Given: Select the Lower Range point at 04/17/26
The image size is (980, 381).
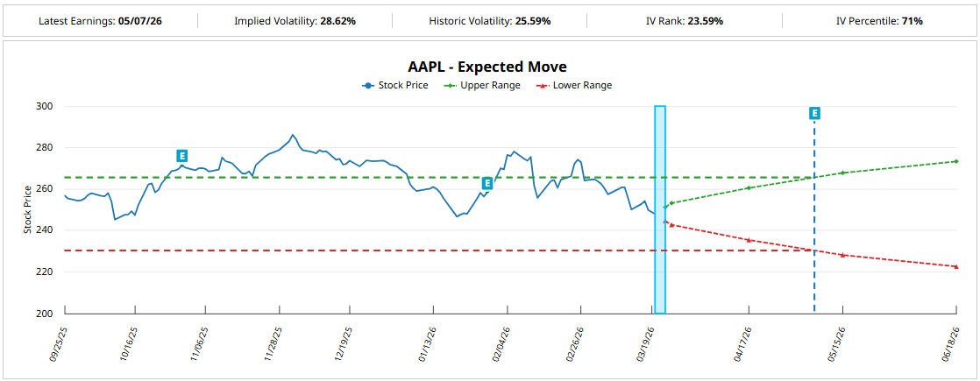Looking at the screenshot, I should point(749,240).
